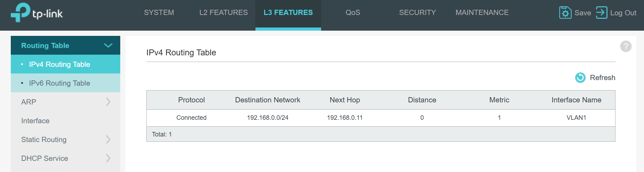Expand the ARP submenu arrow
644x172 pixels.
tap(108, 102)
